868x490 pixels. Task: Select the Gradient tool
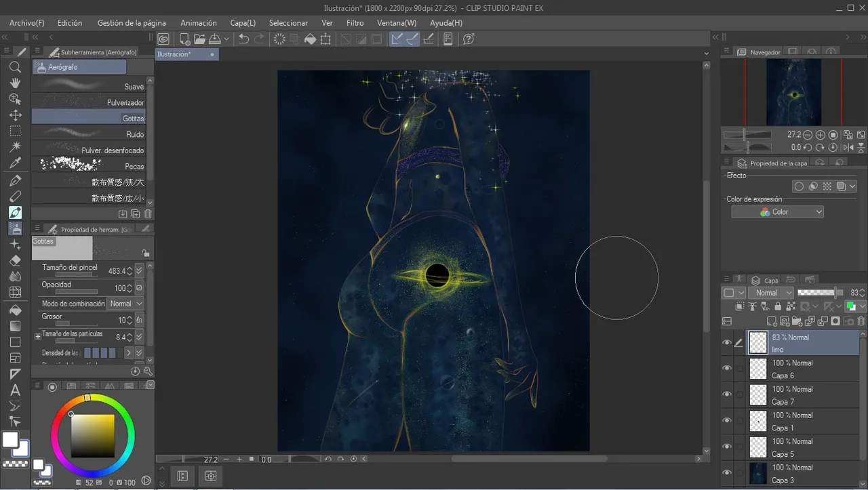pos(15,326)
